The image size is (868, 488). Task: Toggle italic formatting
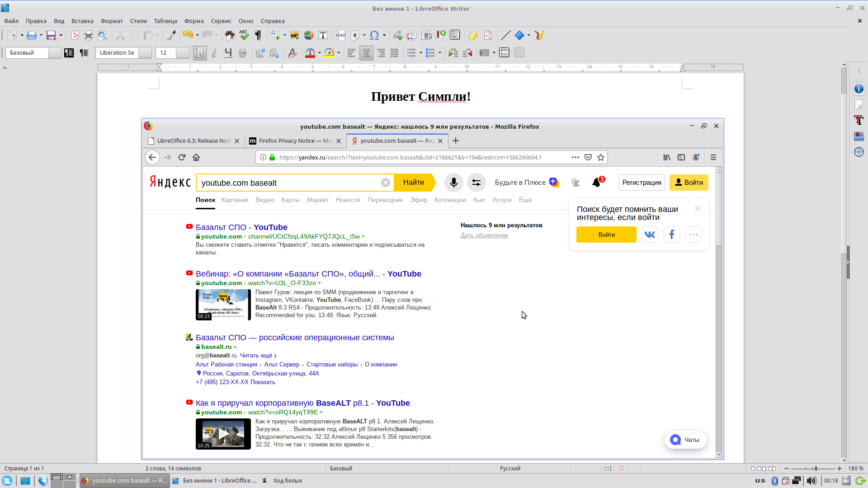(x=214, y=53)
